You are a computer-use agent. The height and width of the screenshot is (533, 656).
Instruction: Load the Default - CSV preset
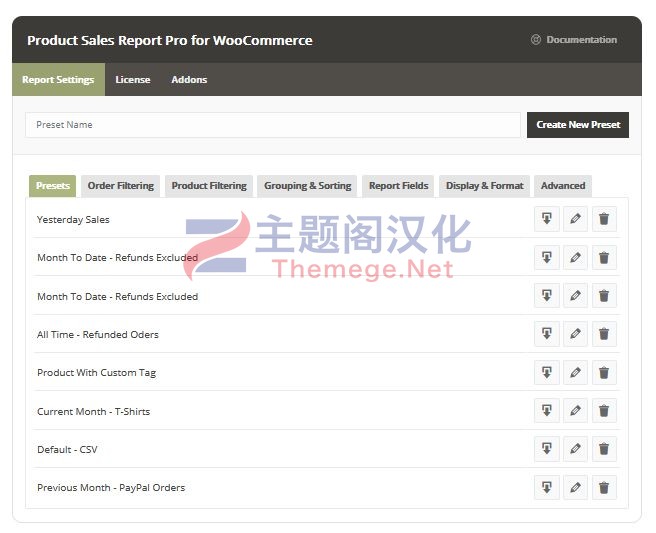click(x=546, y=448)
